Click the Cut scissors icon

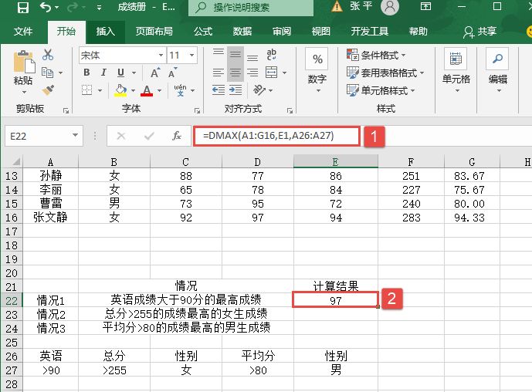48,55
